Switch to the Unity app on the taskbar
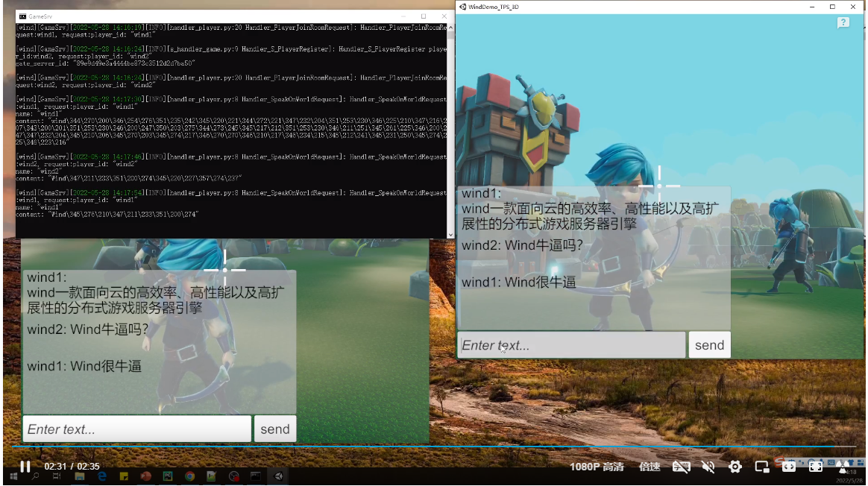Screen dimensions: 868x486 pyautogui.click(x=278, y=476)
